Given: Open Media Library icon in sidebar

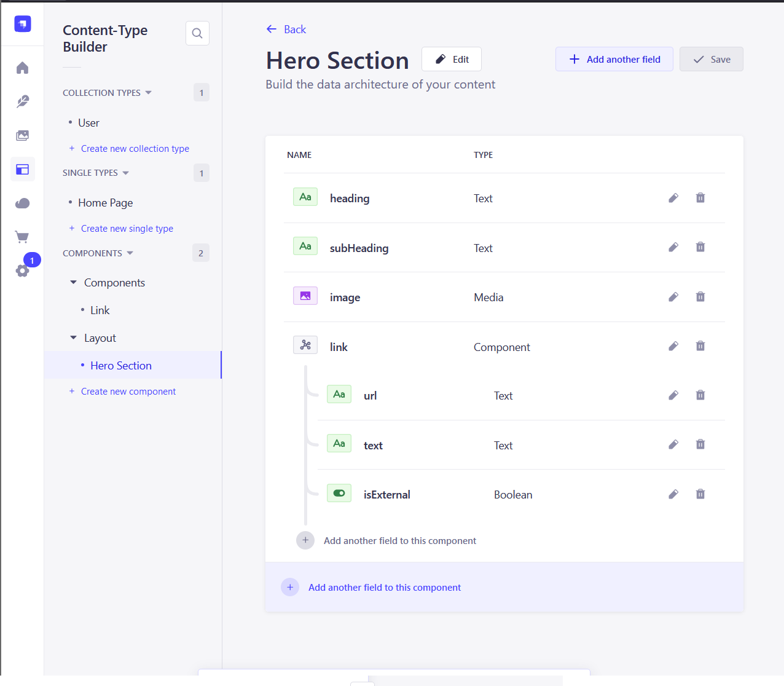Looking at the screenshot, I should pyautogui.click(x=23, y=135).
